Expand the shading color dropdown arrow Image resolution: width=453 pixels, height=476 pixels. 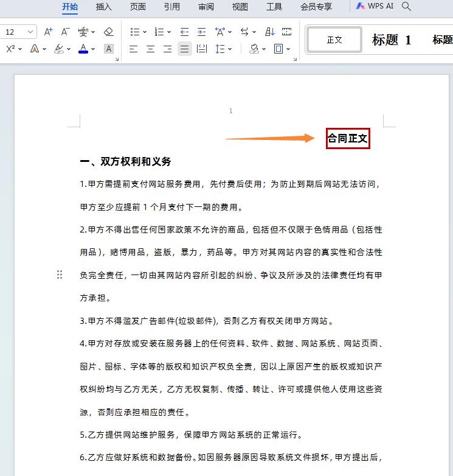tap(264, 49)
